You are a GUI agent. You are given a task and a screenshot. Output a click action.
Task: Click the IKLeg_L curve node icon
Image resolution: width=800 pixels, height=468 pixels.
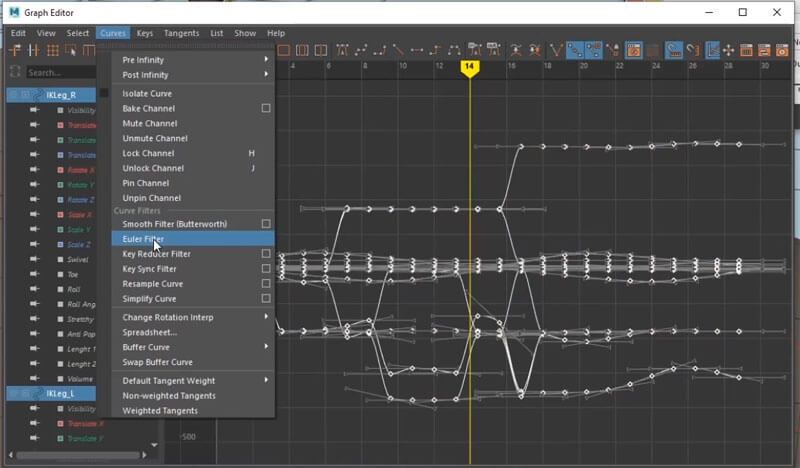(36, 393)
